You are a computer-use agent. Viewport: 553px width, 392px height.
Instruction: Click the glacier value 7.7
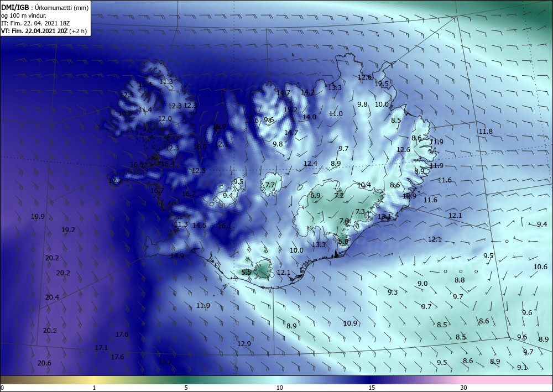tap(270, 185)
